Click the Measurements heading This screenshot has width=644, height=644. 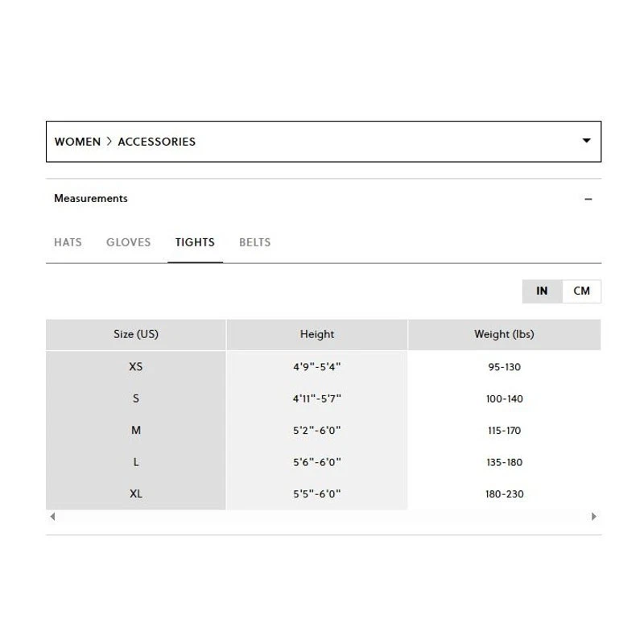90,198
